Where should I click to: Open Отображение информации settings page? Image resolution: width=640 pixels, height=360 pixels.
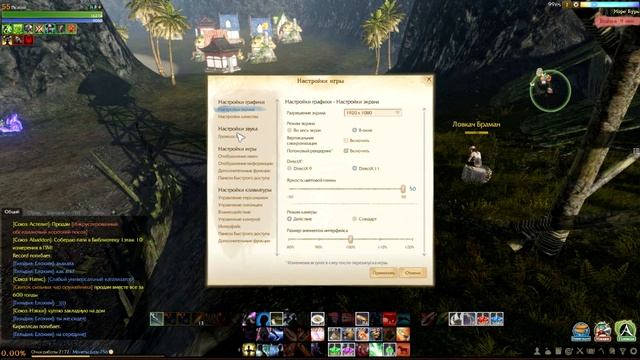click(x=245, y=163)
